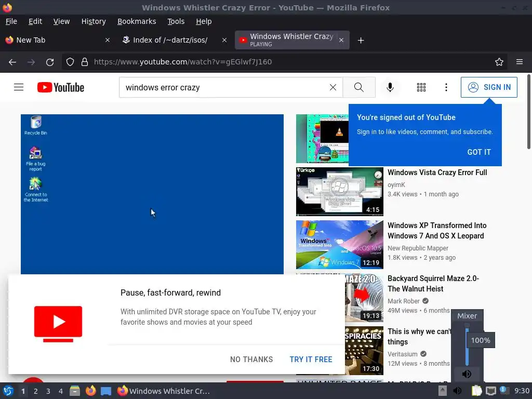Open the History menu
532x399 pixels.
click(94, 21)
